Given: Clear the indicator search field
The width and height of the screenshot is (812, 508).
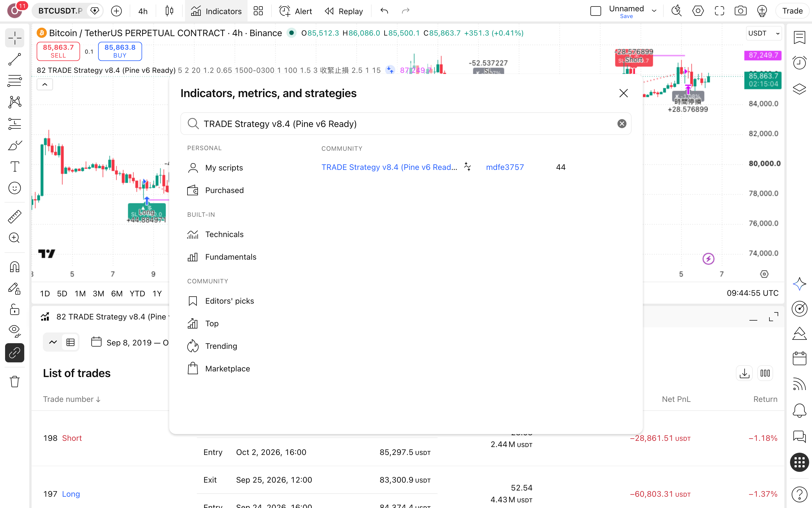Looking at the screenshot, I should coord(622,124).
